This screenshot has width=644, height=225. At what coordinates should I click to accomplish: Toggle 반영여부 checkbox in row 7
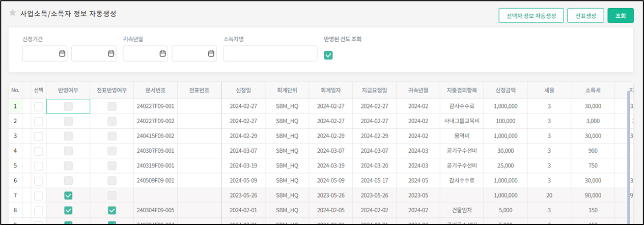(x=68, y=195)
